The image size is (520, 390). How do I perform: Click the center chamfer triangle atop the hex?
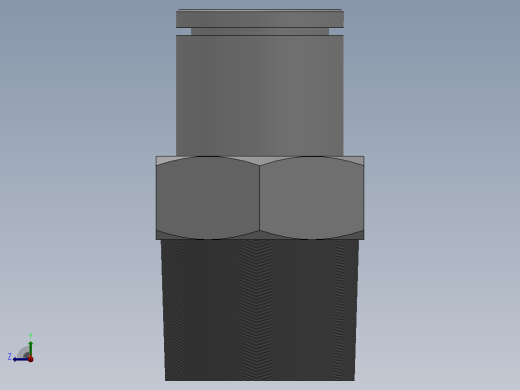260,160
